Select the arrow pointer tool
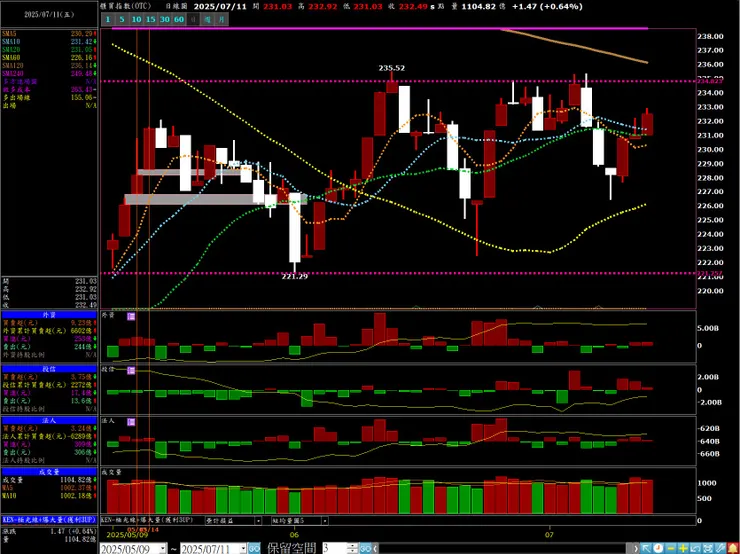The height and width of the screenshot is (554, 740). (646, 548)
